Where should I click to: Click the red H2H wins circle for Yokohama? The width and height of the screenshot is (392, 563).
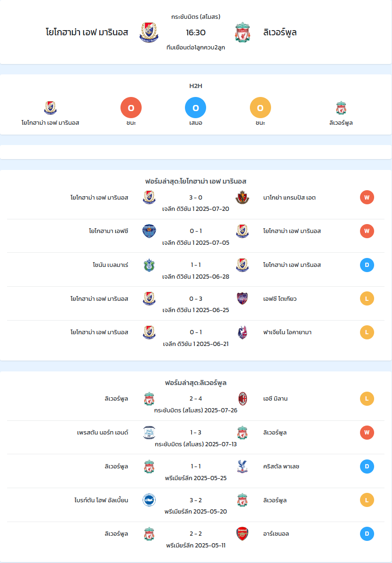(x=131, y=108)
